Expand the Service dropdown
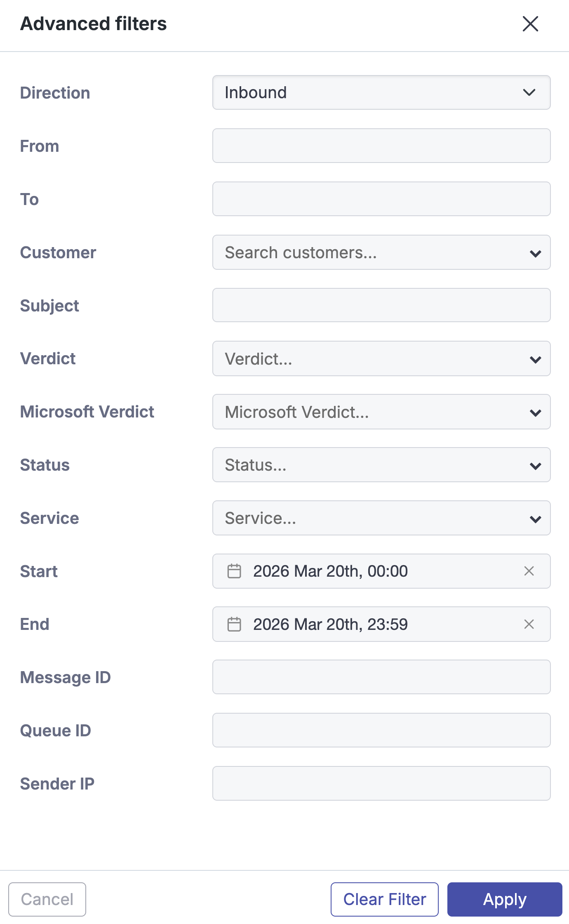 click(381, 518)
